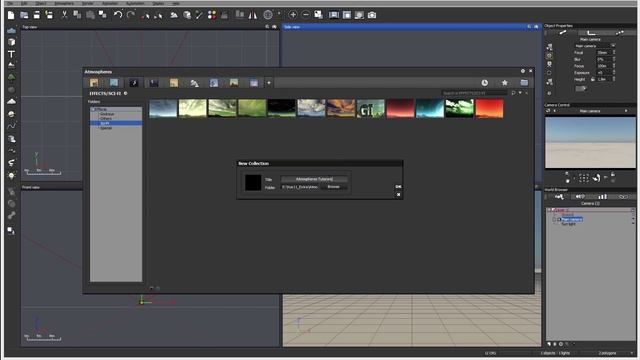Save the scene using toolbar disk icon
The height and width of the screenshot is (360, 640).
pyautogui.click(x=37, y=15)
